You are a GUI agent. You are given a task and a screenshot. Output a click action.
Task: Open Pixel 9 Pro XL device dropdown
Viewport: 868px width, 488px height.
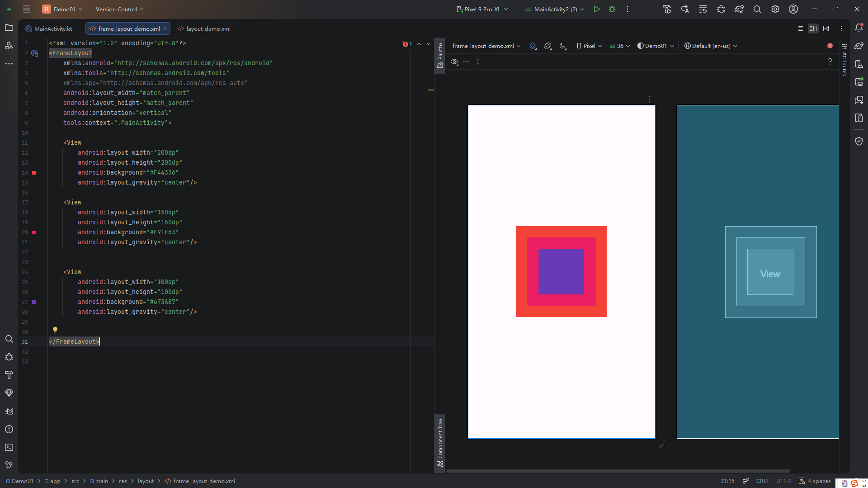click(x=482, y=9)
